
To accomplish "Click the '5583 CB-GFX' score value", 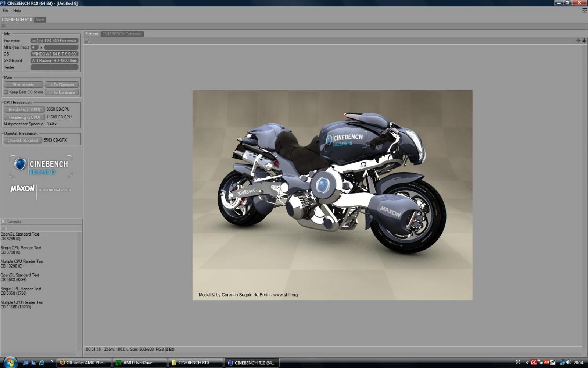I will click(55, 140).
